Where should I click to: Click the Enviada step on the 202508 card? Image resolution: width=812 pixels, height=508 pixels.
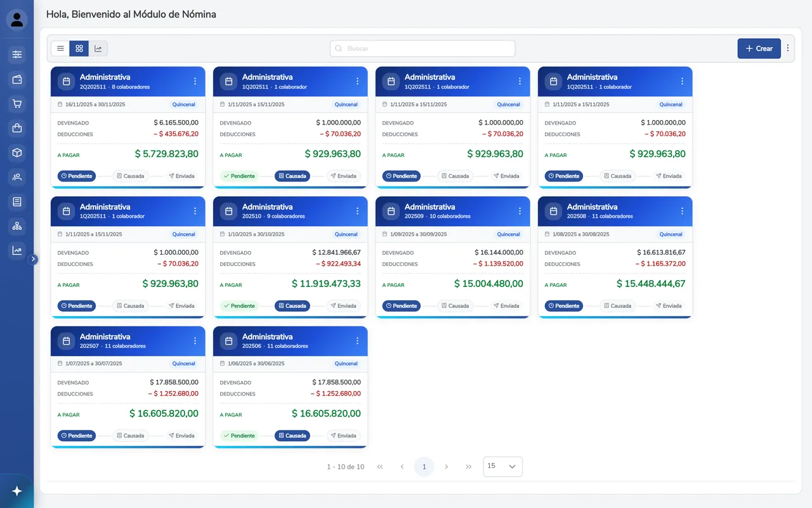click(x=668, y=305)
